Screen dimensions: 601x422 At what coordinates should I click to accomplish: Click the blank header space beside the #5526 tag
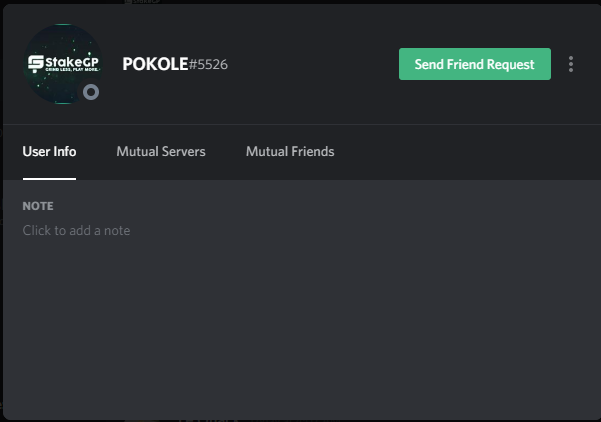click(x=310, y=64)
